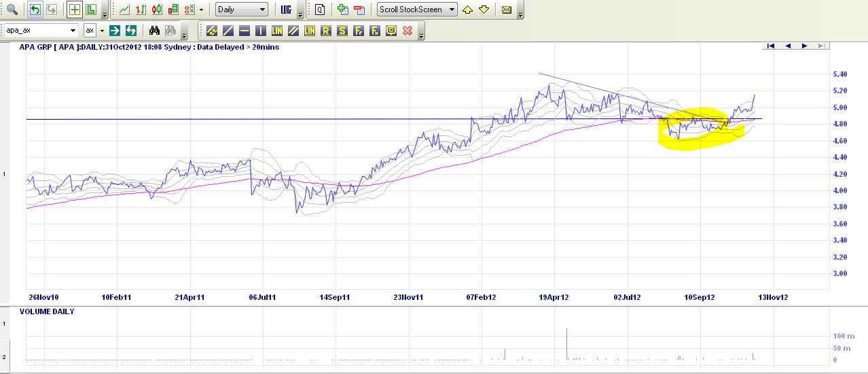
Task: Open the Daily period dropdown
Action: 242,10
